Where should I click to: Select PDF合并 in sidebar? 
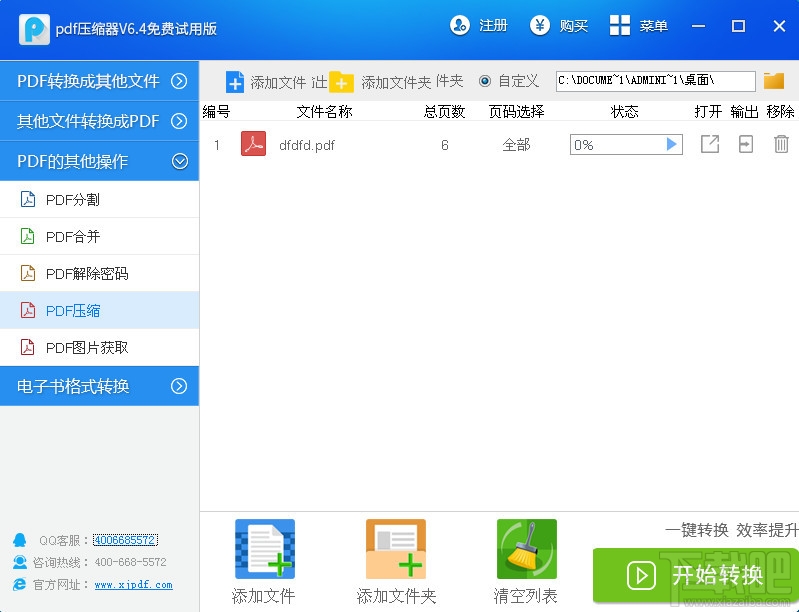[x=99, y=236]
